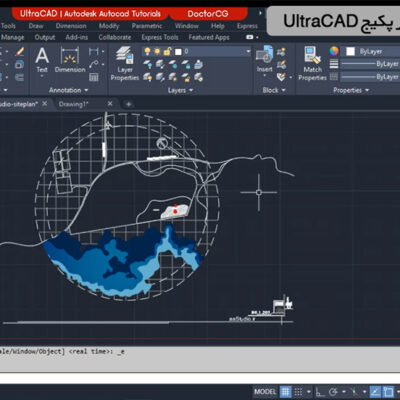This screenshot has width=400, height=400.
Task: Insert a table using the table icon
Action: 94,77
